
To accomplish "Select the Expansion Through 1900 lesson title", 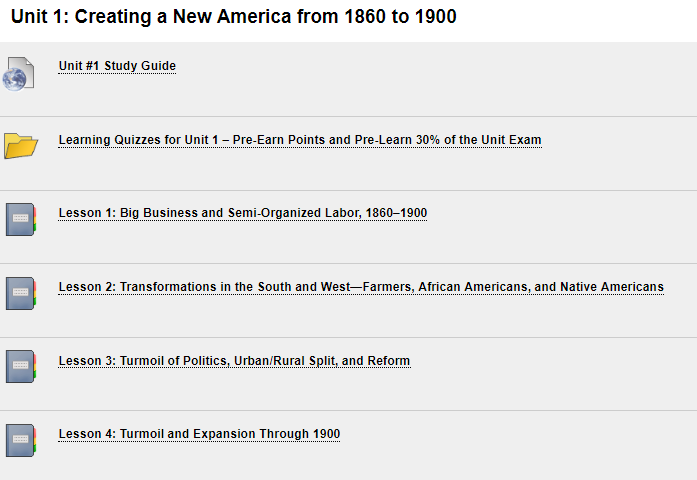I will tap(199, 434).
